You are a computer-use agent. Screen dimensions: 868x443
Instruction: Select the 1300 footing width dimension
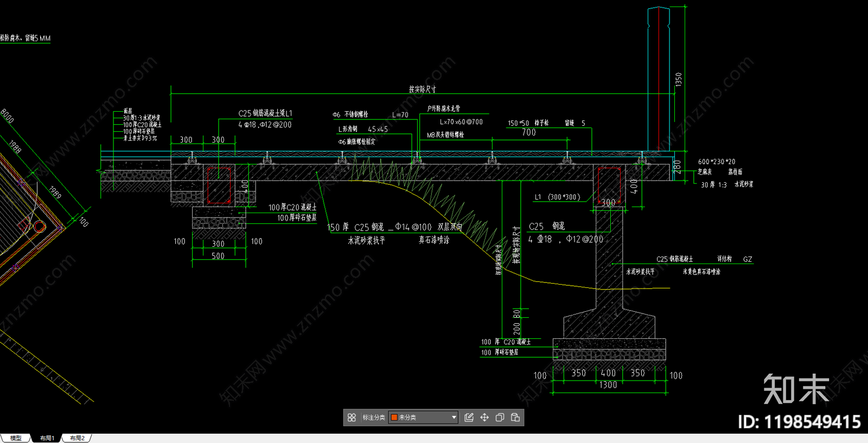click(608, 385)
